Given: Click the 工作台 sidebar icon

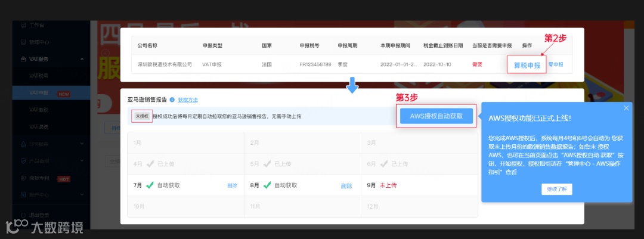Looking at the screenshot, I should (x=23, y=25).
